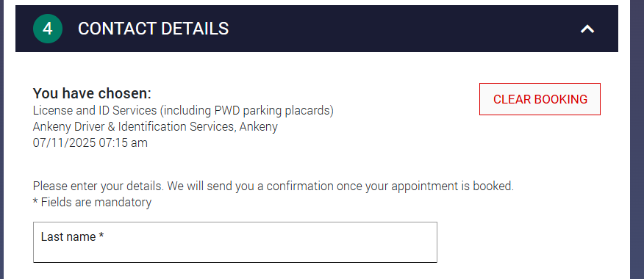Select the 'You have chosen:' heading
644x279 pixels.
click(x=92, y=93)
